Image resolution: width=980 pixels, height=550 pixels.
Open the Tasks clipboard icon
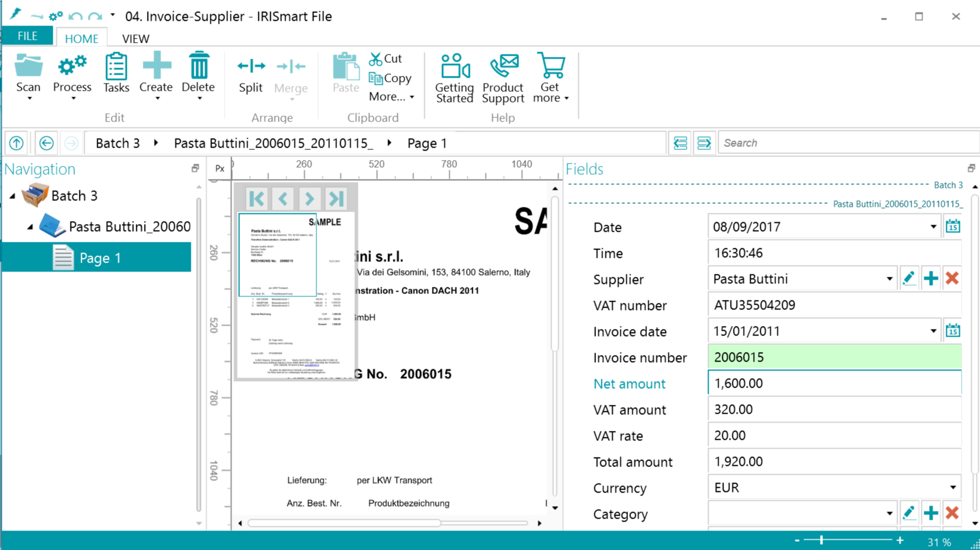tap(116, 66)
